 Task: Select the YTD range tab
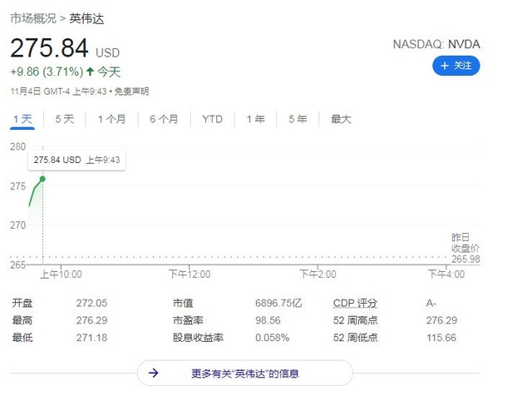213,119
